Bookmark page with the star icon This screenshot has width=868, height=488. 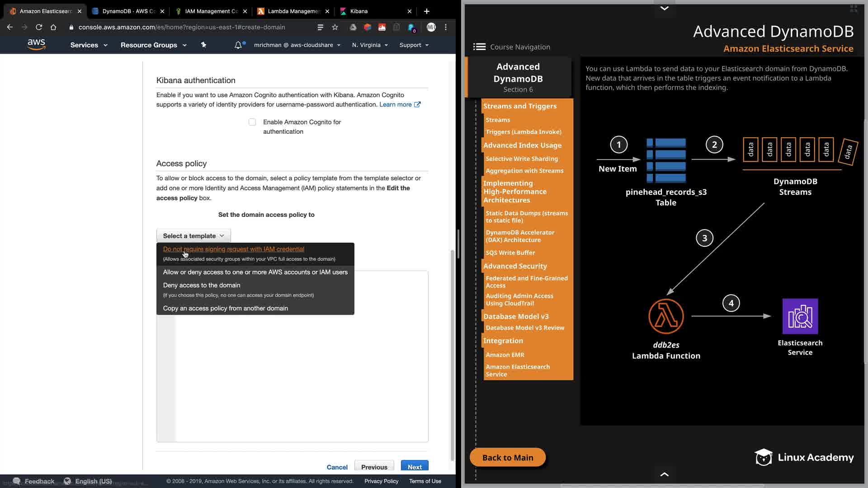pos(335,27)
